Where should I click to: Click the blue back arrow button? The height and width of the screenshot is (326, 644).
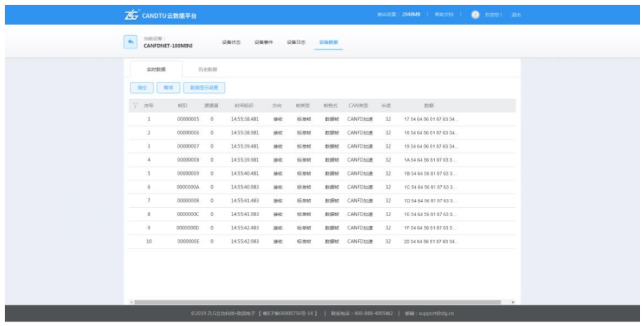(x=129, y=42)
